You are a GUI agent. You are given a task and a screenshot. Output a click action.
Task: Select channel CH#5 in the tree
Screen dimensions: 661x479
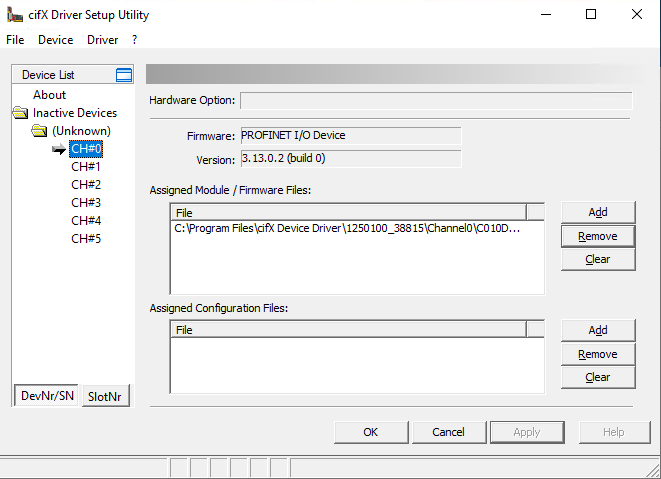tap(86, 239)
